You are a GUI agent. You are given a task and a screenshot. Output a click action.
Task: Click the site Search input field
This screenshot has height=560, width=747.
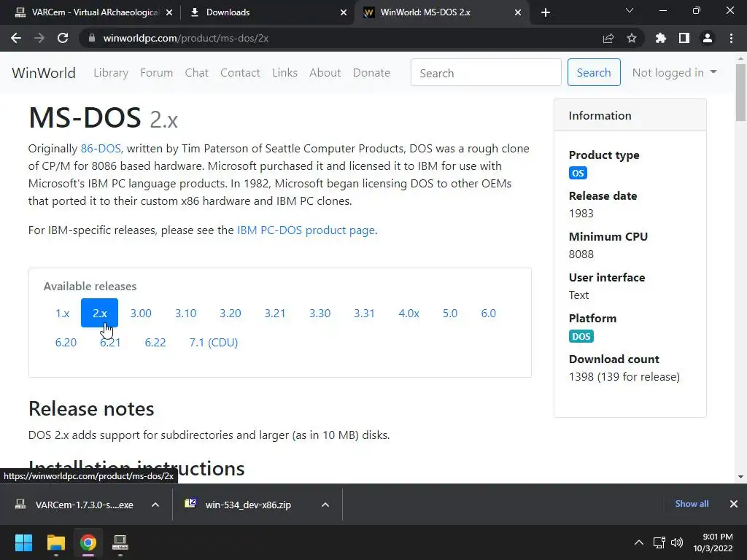tap(486, 72)
